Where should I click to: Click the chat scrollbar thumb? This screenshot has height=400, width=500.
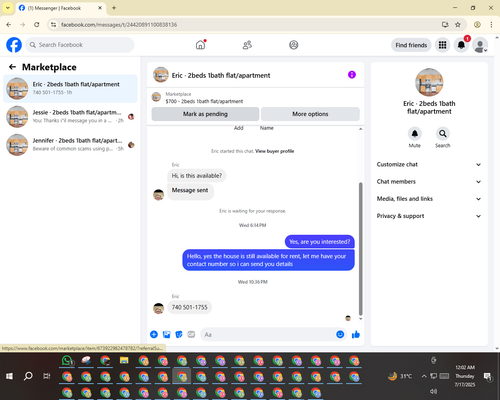360,249
